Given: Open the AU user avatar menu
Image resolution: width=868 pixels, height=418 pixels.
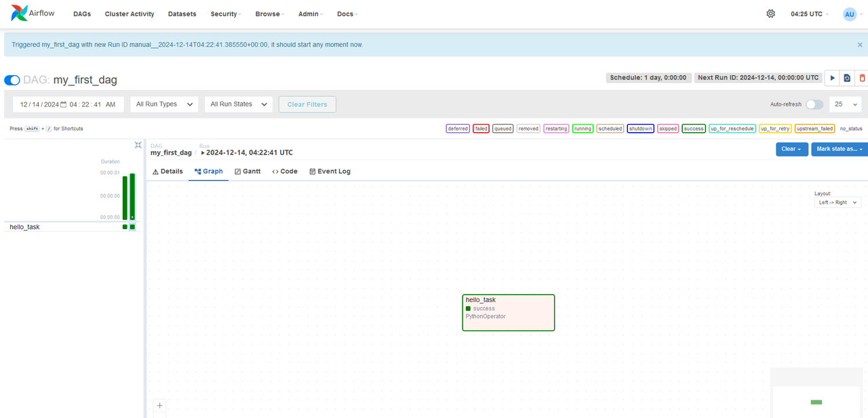Looking at the screenshot, I should 850,14.
